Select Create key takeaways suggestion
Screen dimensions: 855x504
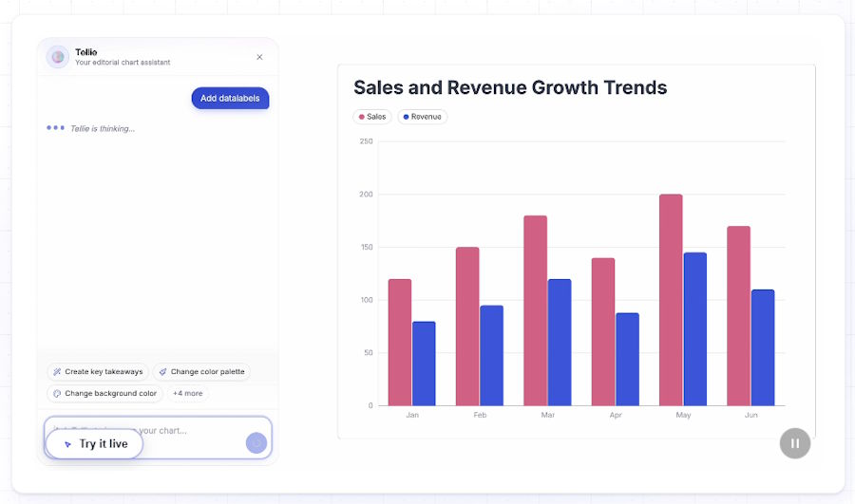(x=98, y=372)
